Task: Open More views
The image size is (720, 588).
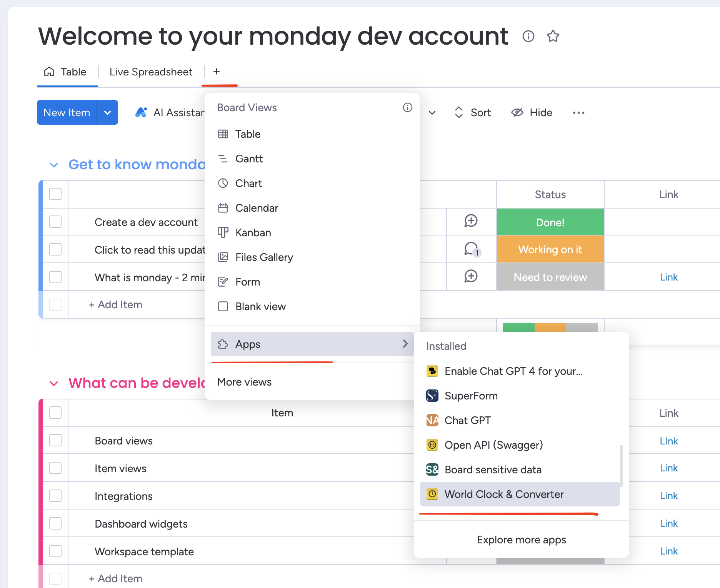Action: (312, 382)
